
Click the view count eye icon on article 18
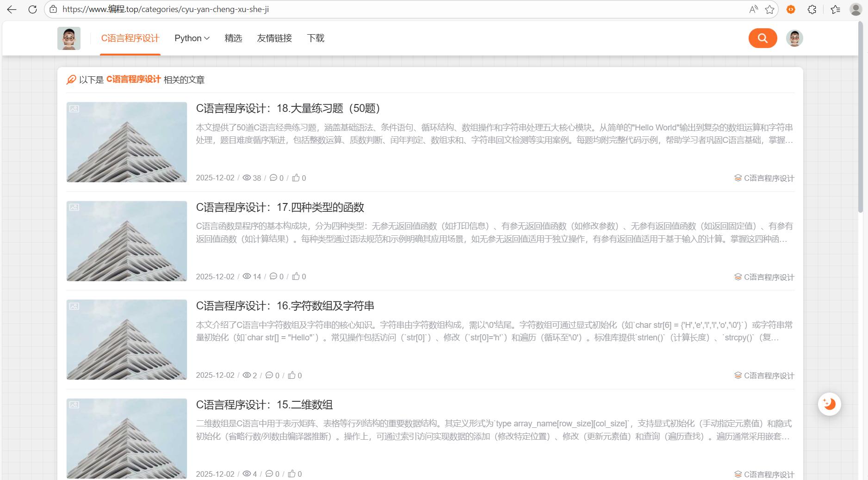pos(246,178)
